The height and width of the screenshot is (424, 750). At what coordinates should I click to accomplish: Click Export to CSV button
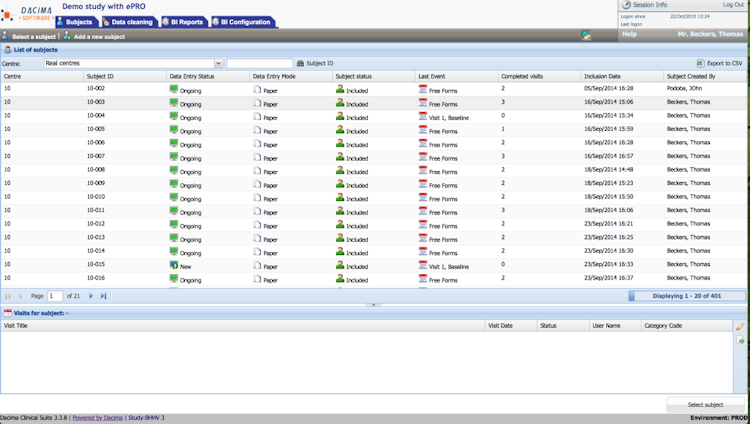click(719, 63)
